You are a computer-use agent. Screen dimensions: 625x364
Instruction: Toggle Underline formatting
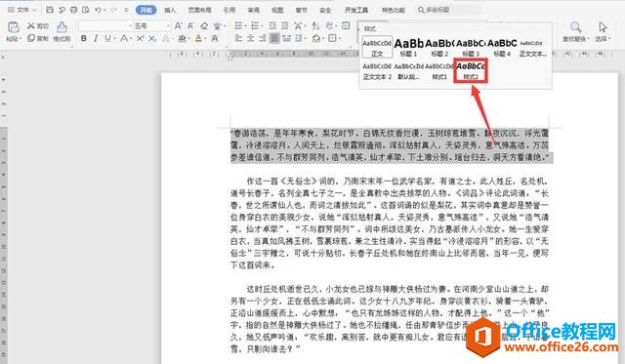(x=107, y=38)
